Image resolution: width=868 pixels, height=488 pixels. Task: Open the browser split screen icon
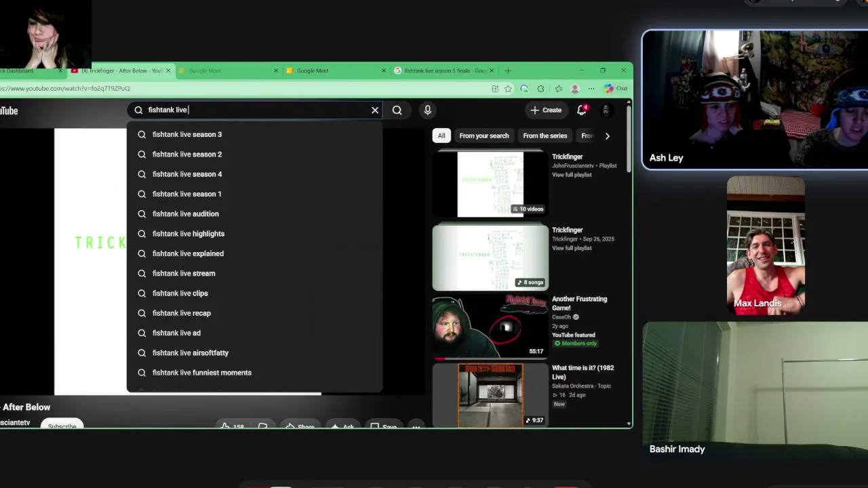click(x=495, y=89)
